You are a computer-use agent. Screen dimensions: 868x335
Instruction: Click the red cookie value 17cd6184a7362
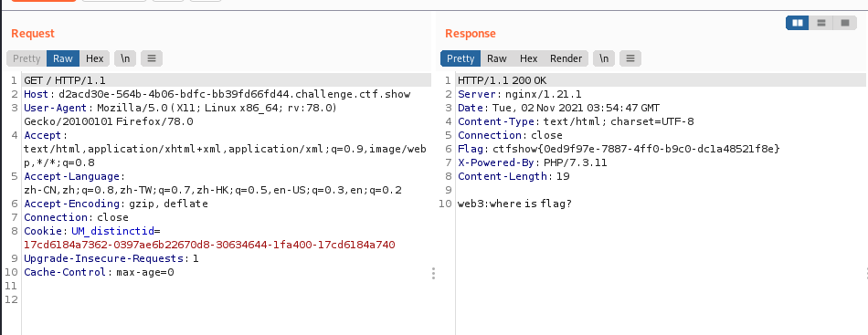click(x=209, y=245)
